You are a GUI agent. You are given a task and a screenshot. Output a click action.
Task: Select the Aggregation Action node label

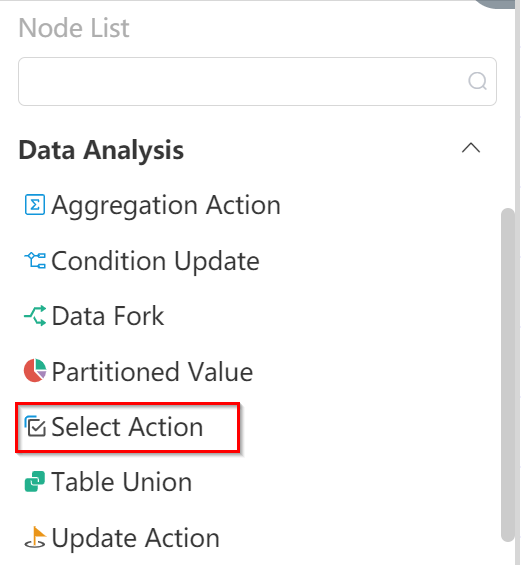click(166, 206)
